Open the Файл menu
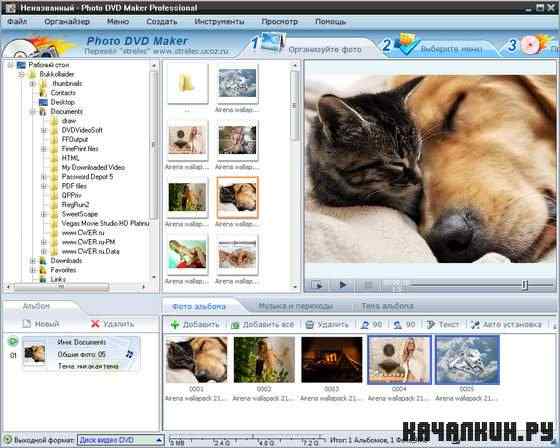Screen dimensions: 560x448 17,21
